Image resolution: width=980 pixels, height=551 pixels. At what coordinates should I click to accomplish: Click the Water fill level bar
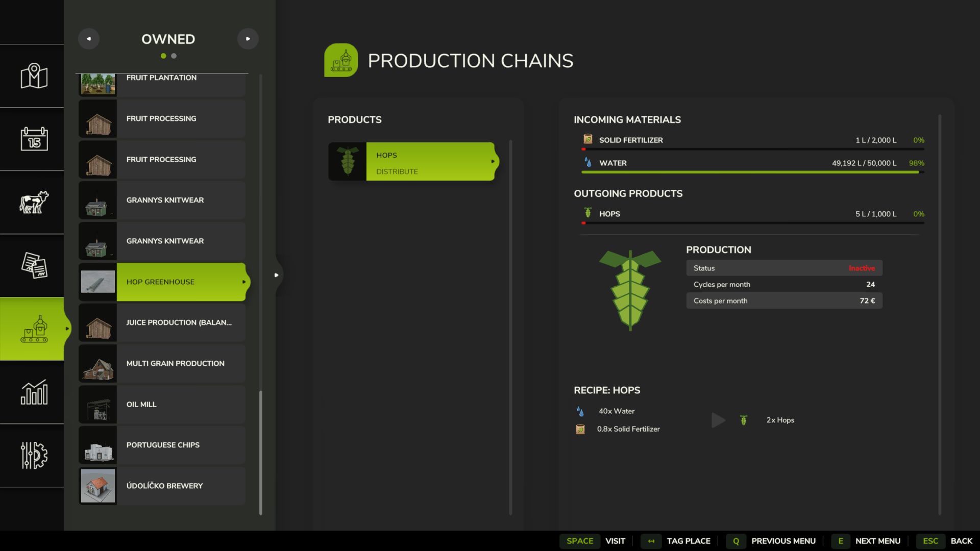[x=753, y=172]
